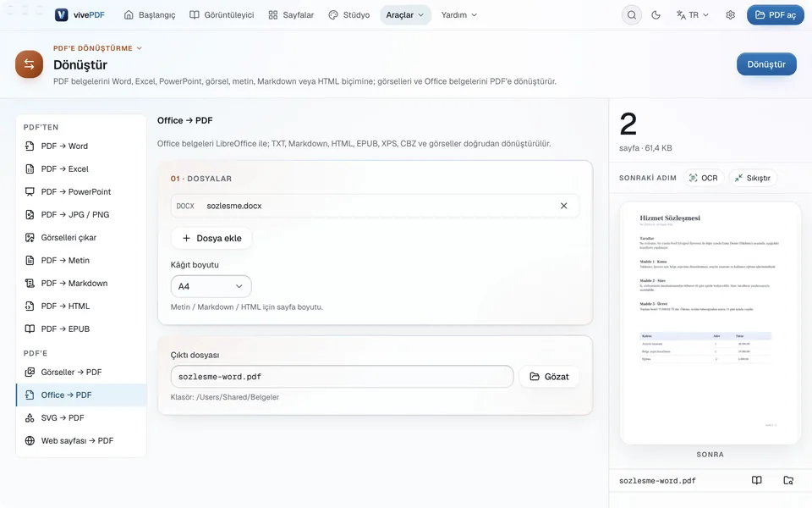Open the Sayfalar tab
The width and height of the screenshot is (812, 508).
coord(291,15)
